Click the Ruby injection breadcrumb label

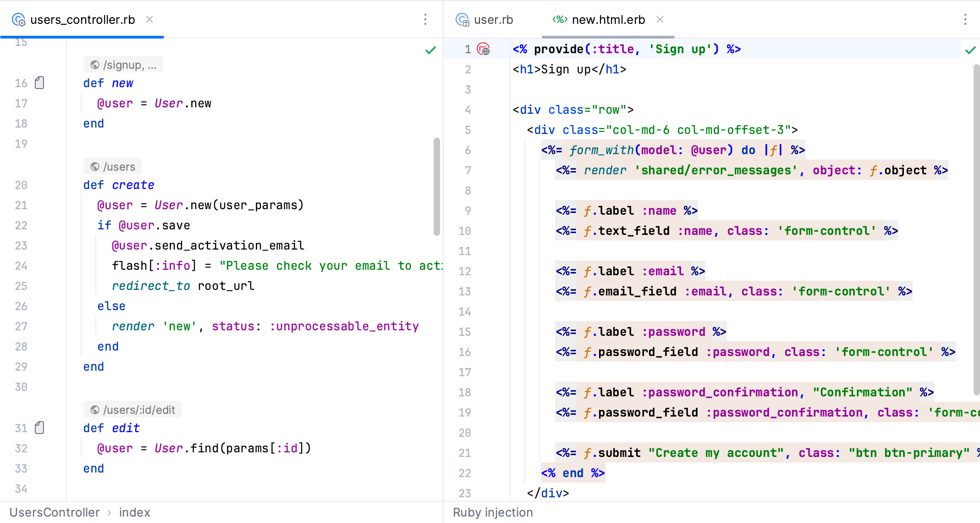tap(493, 512)
